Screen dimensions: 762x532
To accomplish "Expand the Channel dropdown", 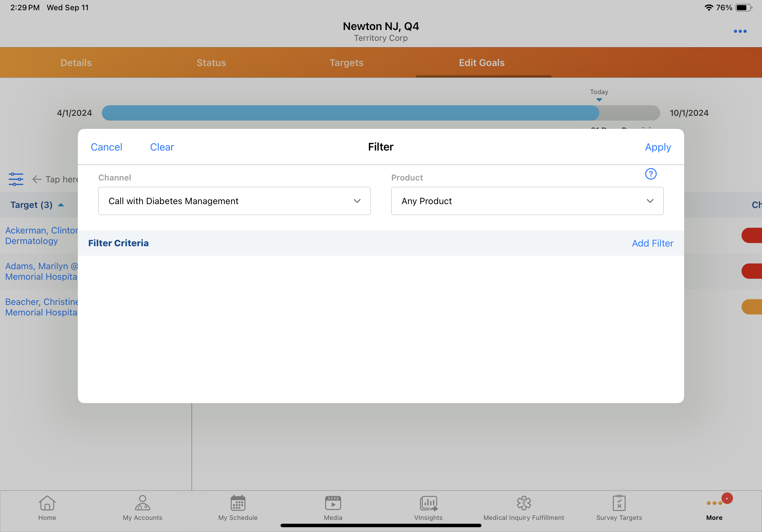I will (234, 201).
